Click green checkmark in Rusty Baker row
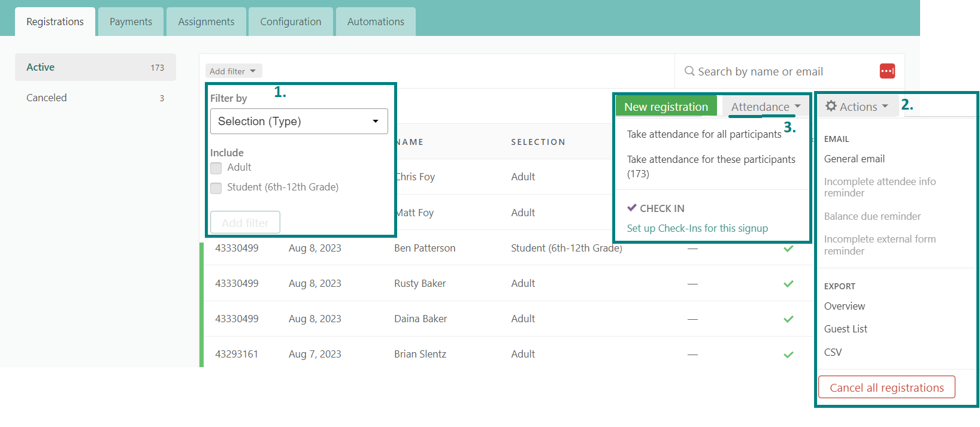Viewport: 980px width, 427px height. pyautogui.click(x=788, y=284)
